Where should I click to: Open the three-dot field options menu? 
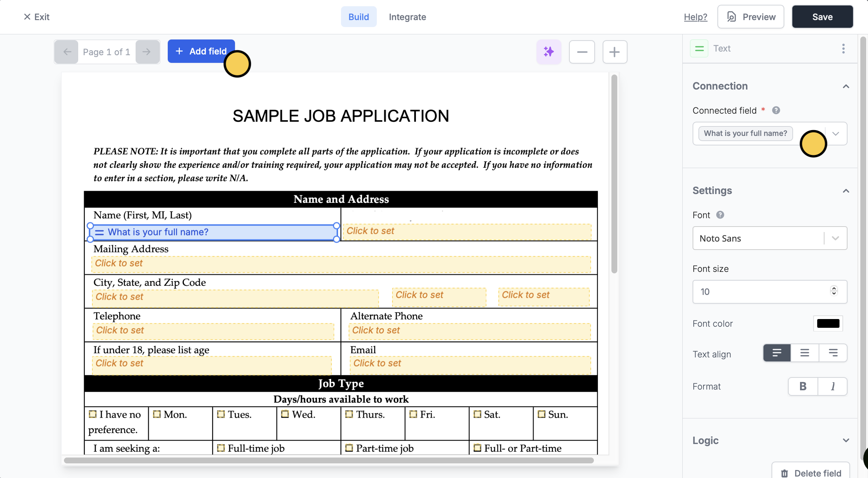point(844,49)
